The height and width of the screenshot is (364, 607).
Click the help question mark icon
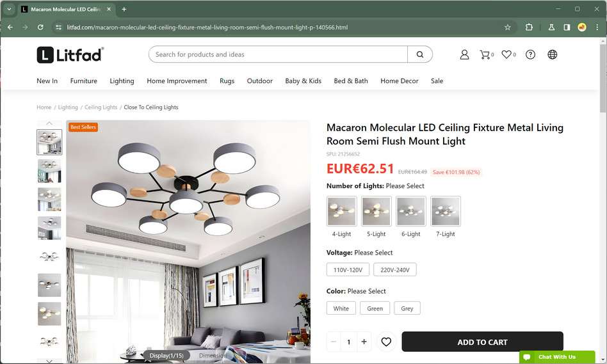(x=530, y=54)
